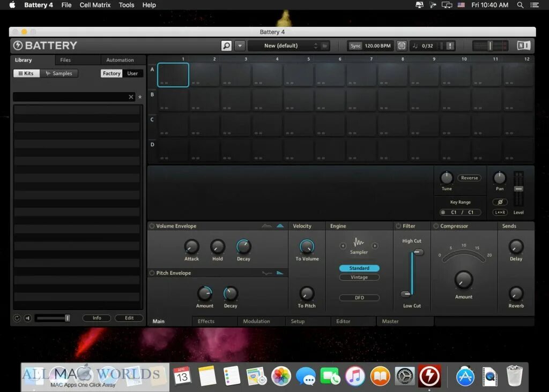Screen dimensions: 549x392
Task: Toggle the Sync tempo button
Action: coord(355,46)
